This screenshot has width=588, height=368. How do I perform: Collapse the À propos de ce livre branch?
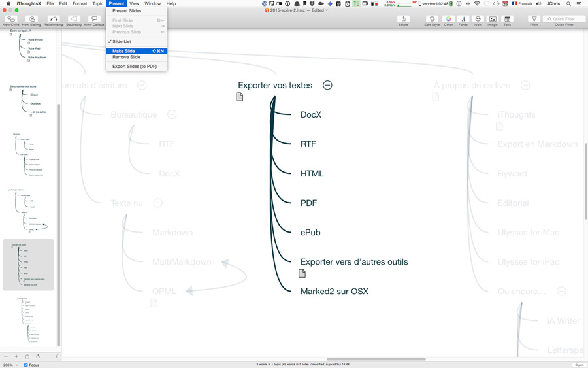pos(525,85)
